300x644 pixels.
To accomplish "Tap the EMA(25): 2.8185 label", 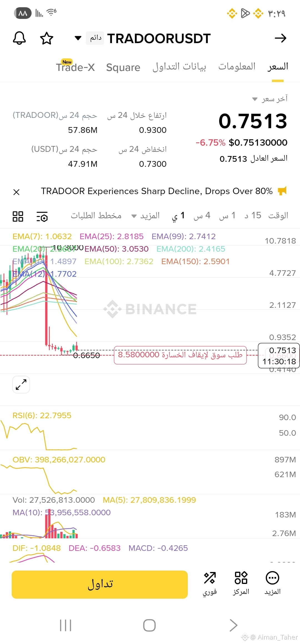I will pyautogui.click(x=111, y=236).
